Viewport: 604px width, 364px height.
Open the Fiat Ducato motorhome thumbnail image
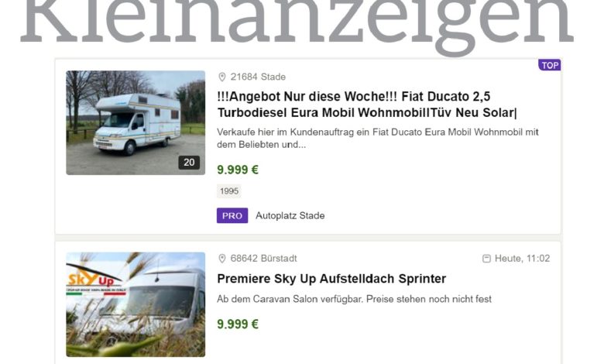coord(136,123)
